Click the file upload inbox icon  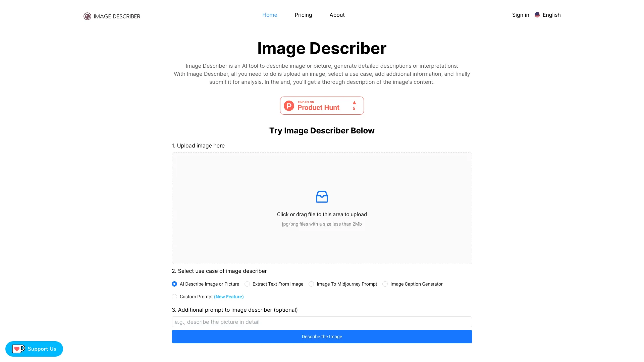coord(322,197)
